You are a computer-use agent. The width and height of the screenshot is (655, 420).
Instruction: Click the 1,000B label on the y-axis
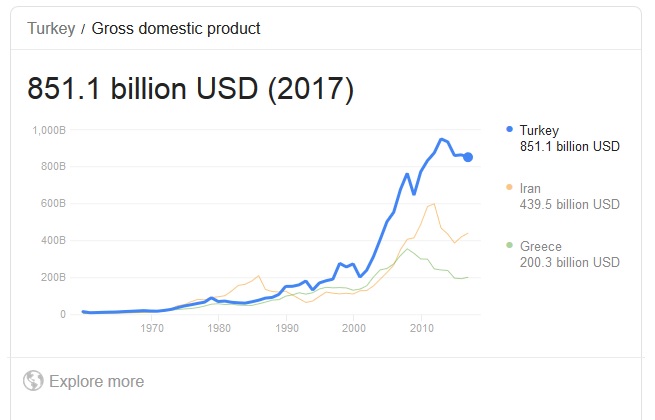[x=49, y=130]
